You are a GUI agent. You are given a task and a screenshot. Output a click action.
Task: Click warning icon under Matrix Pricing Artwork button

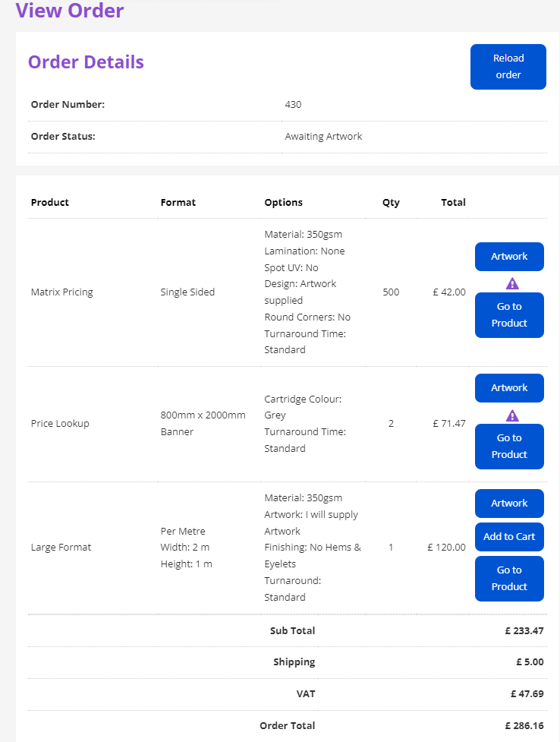point(512,284)
